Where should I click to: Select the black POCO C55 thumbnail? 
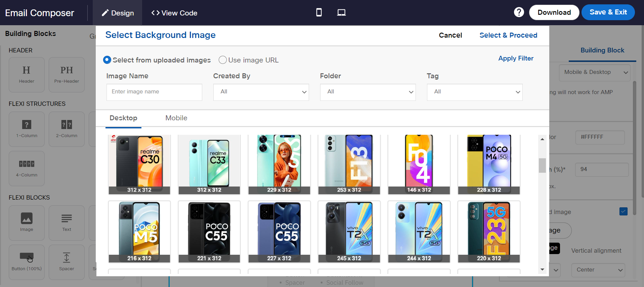pos(209,232)
